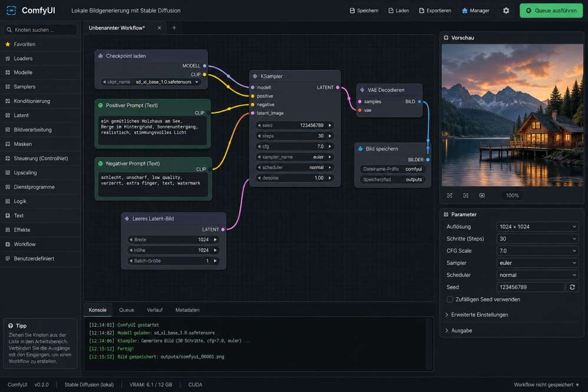
Task: Open the Modelle sidebar category
Action: 41,72
